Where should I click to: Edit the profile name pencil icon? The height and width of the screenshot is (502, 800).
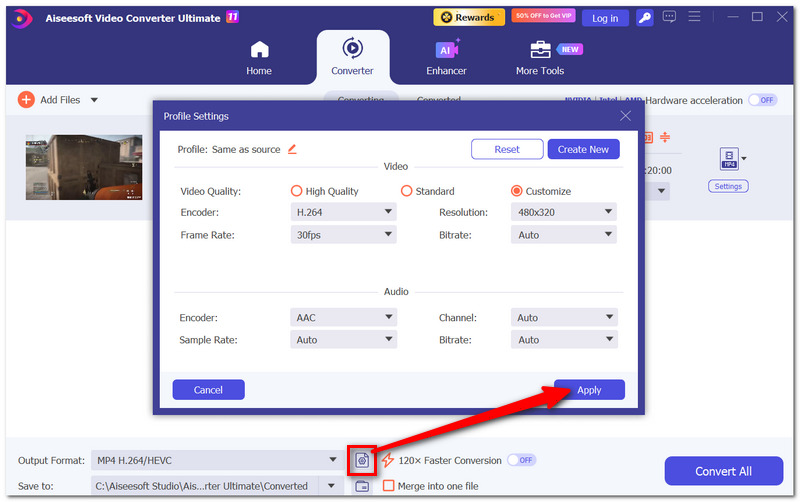[x=292, y=149]
